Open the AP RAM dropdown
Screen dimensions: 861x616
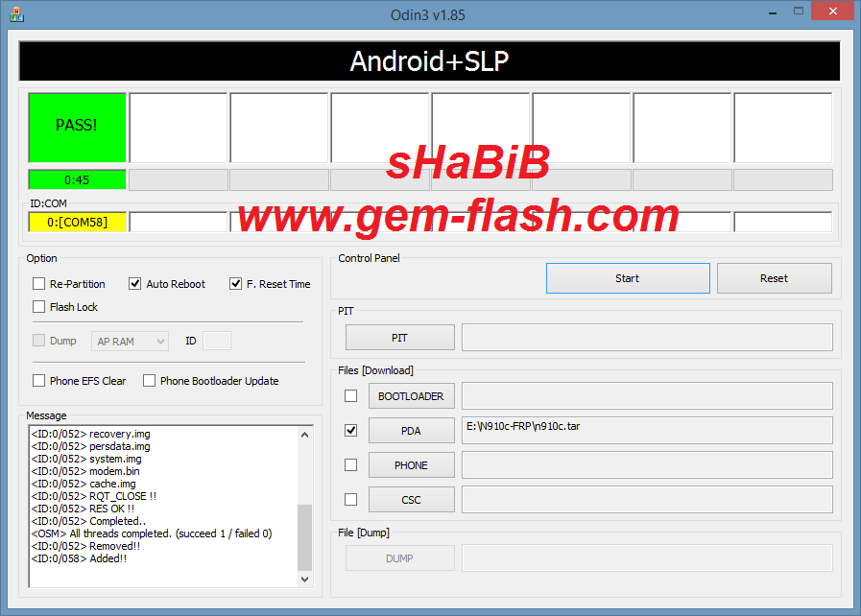pyautogui.click(x=130, y=342)
